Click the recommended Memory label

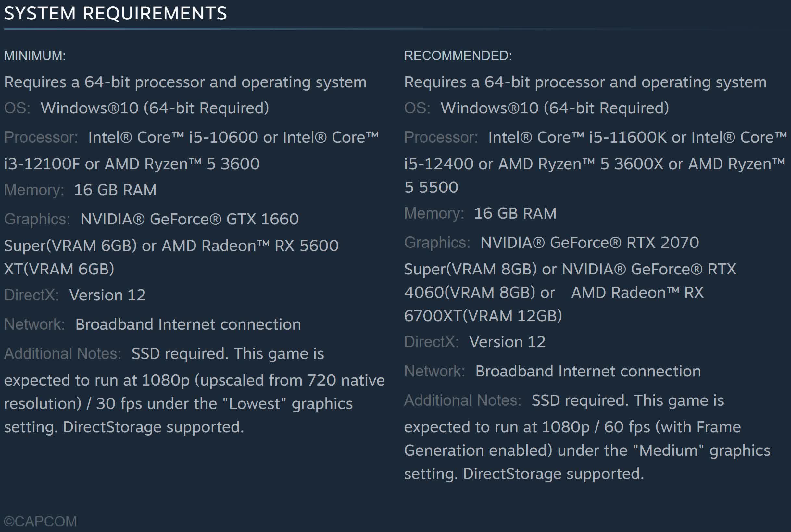tap(434, 213)
